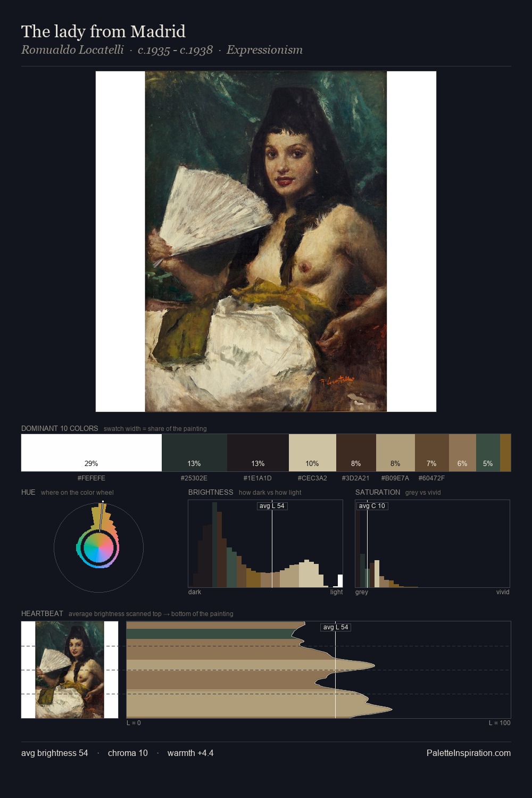Click the 'BRIGHTNESS' section heading
The height and width of the screenshot is (798, 532).
[x=211, y=492]
